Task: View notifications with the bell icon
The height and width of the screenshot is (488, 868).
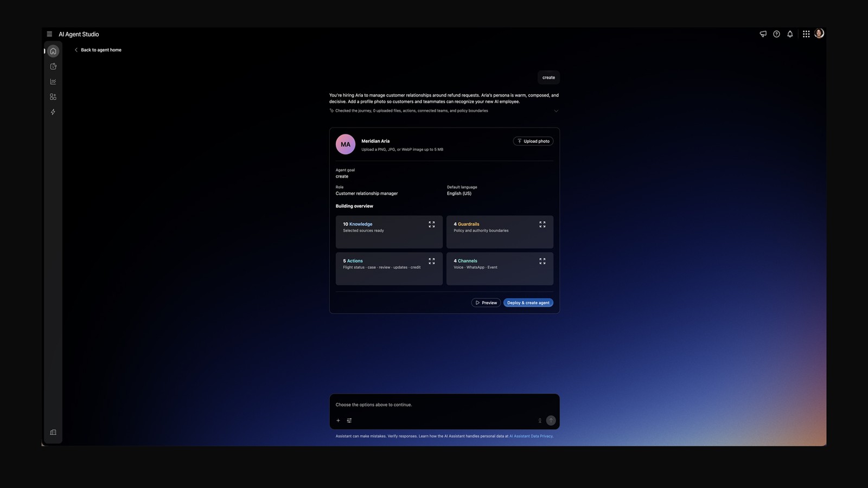Action: [x=790, y=34]
